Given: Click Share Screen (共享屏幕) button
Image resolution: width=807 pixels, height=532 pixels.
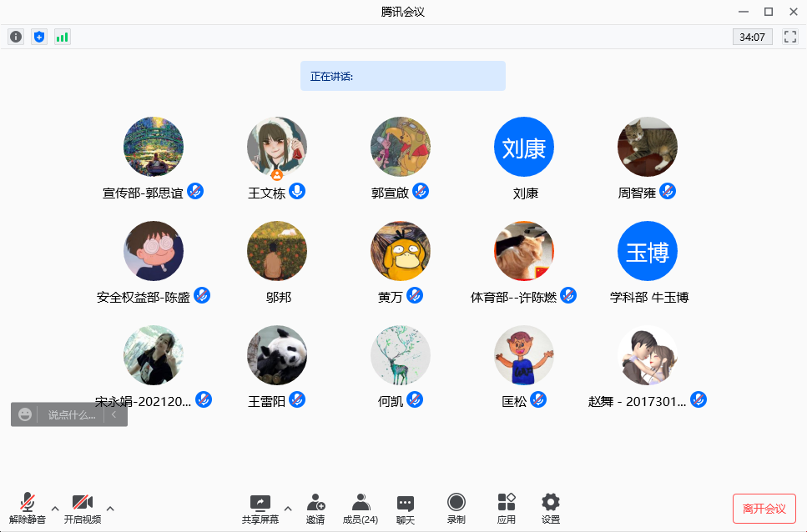Looking at the screenshot, I should coord(260,508).
